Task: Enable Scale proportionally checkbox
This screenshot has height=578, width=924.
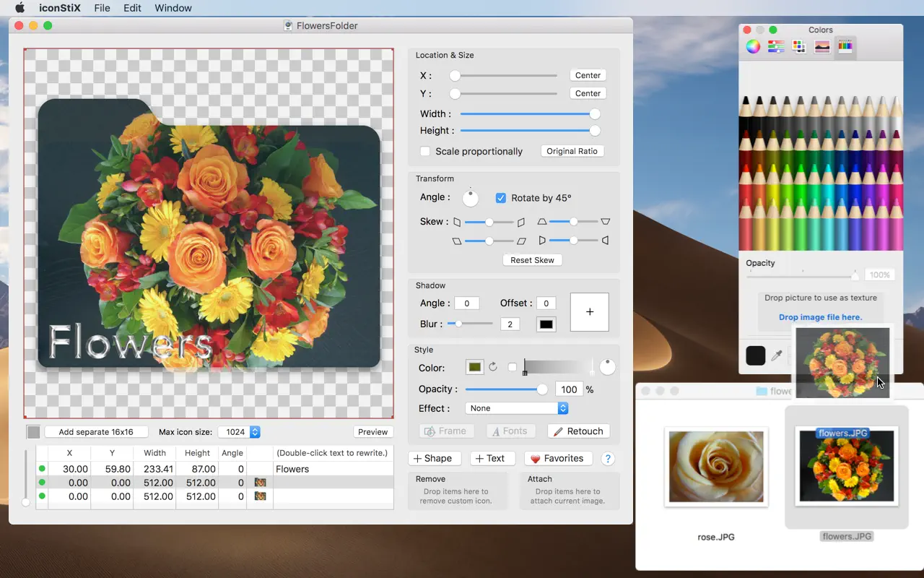Action: 425,151
